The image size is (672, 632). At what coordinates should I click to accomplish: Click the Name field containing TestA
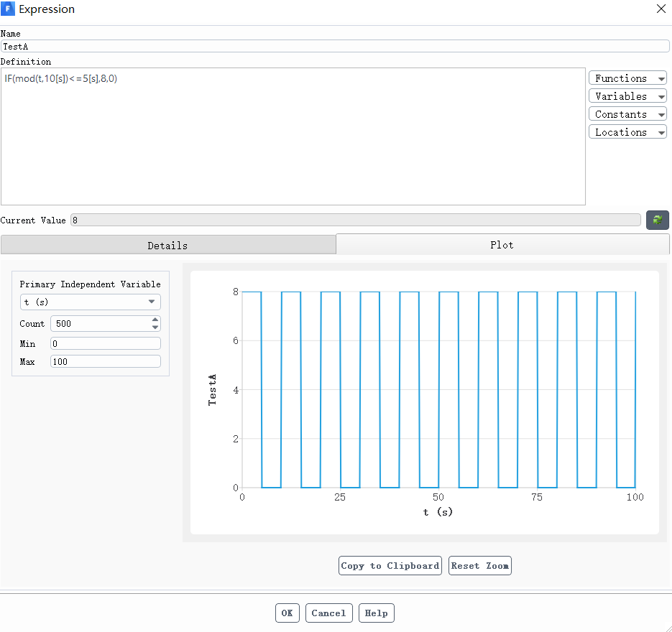point(335,46)
